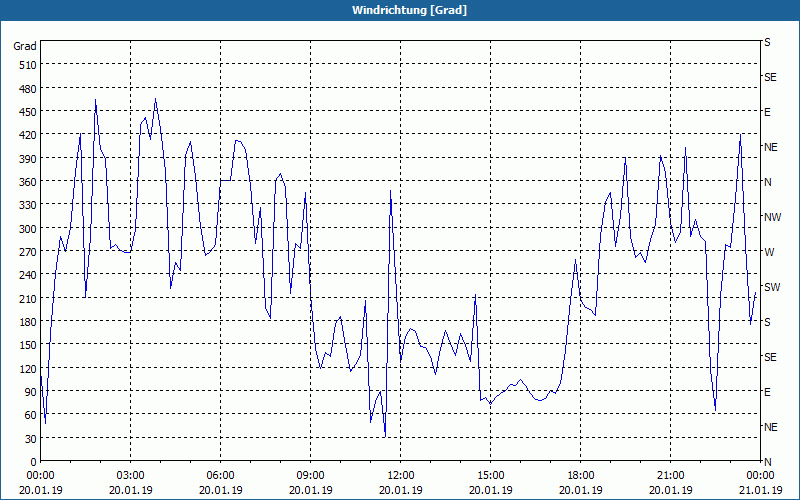Click the 20.01.19 date under 18:00

pyautogui.click(x=581, y=490)
